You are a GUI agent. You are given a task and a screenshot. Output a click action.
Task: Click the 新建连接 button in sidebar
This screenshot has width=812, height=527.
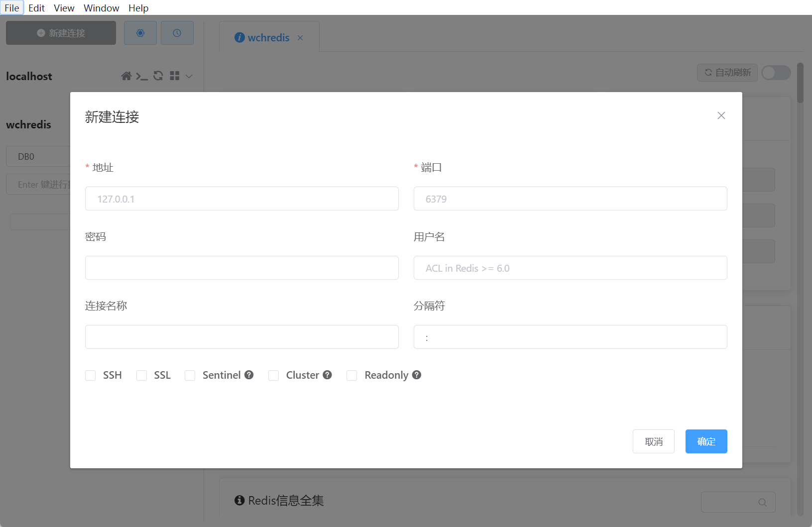[61, 33]
